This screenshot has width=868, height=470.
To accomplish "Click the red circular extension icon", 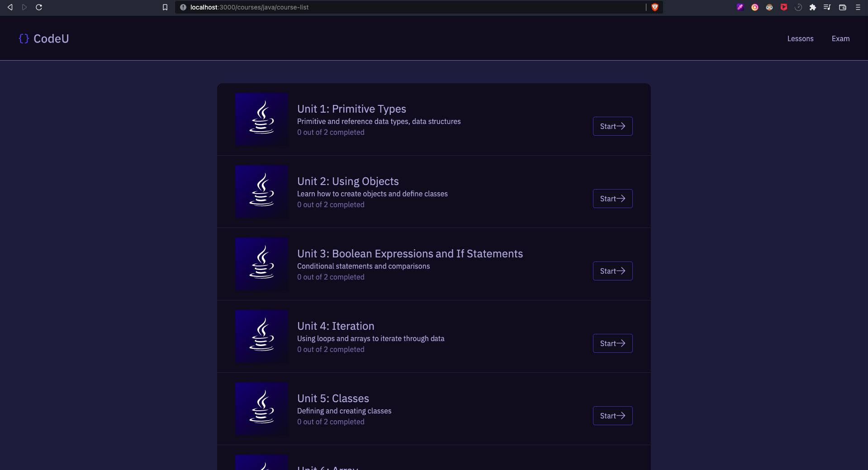I will pos(755,7).
